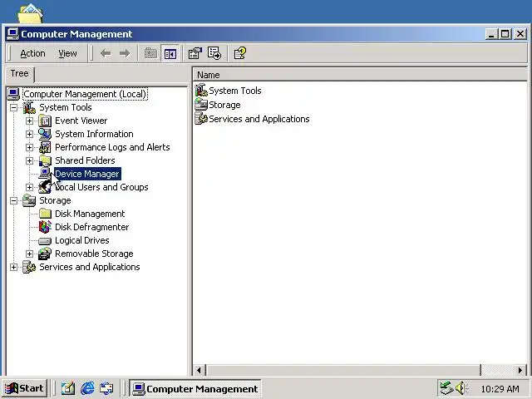Click the Forward arrow toolbar button
This screenshot has height=399, width=532.
pyautogui.click(x=125, y=53)
